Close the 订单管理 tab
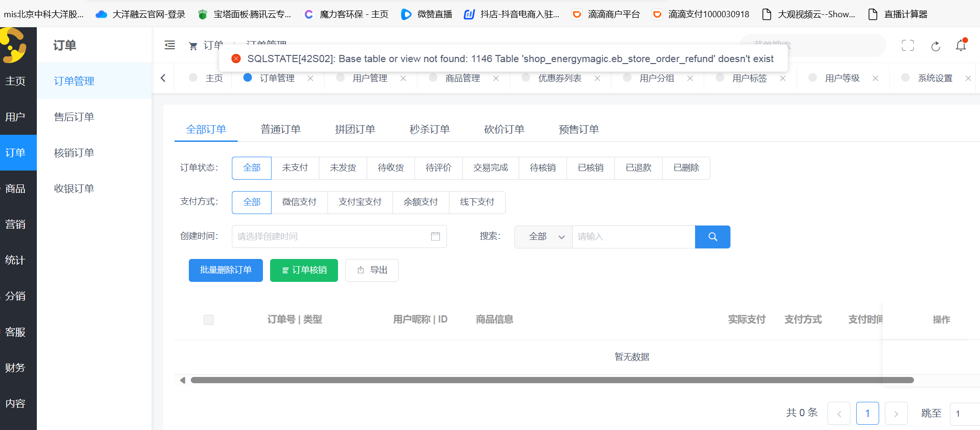 click(311, 78)
